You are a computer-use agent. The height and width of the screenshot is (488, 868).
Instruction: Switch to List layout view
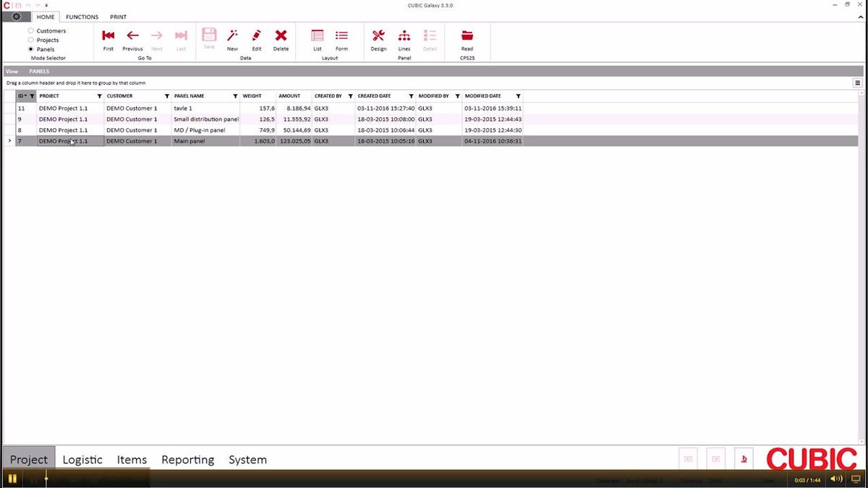[x=317, y=36]
